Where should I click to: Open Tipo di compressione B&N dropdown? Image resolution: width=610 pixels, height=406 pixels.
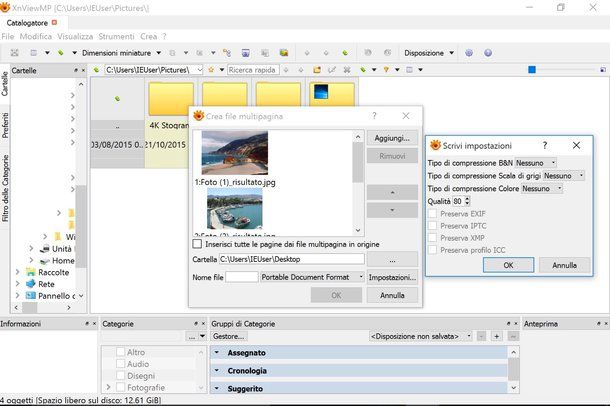tap(536, 163)
